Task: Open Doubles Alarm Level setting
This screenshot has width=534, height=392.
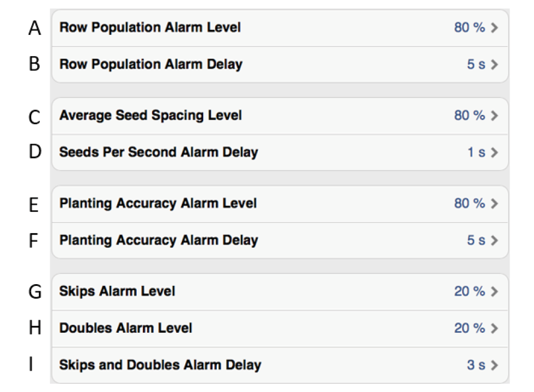Action: 126,328
